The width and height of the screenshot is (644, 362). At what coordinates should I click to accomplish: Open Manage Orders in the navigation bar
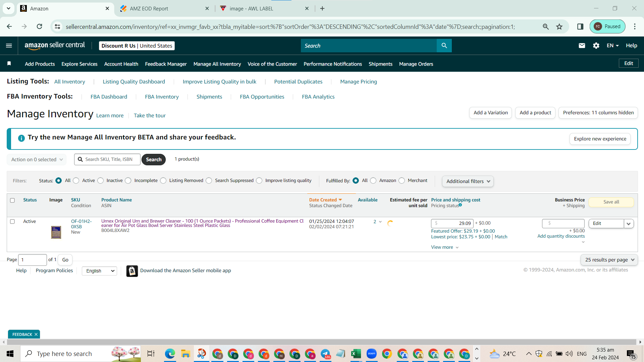pos(416,64)
